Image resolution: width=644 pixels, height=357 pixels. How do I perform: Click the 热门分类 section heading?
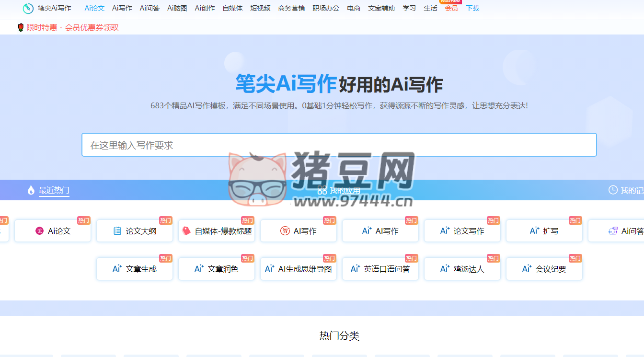click(x=339, y=335)
